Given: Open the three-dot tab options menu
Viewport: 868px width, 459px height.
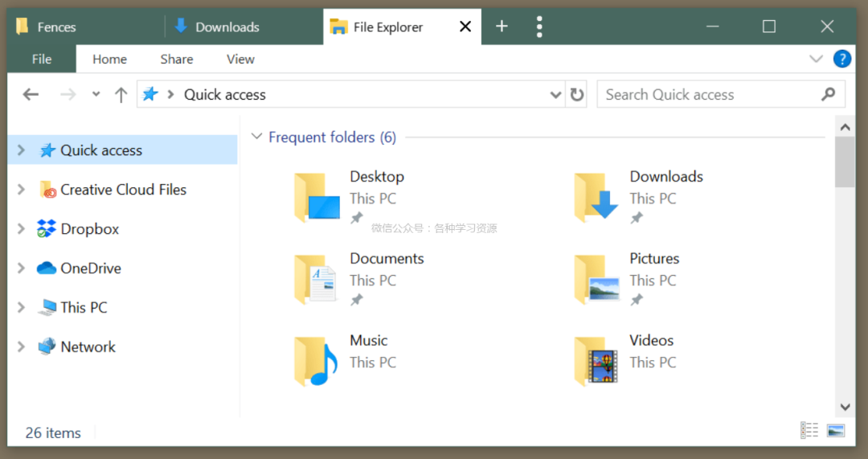Looking at the screenshot, I should [x=539, y=27].
